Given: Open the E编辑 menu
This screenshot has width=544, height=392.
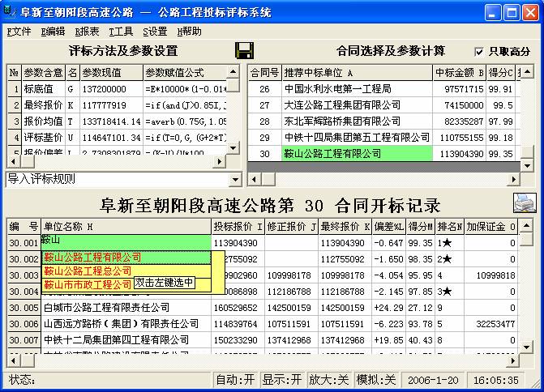Looking at the screenshot, I should pyautogui.click(x=53, y=32).
